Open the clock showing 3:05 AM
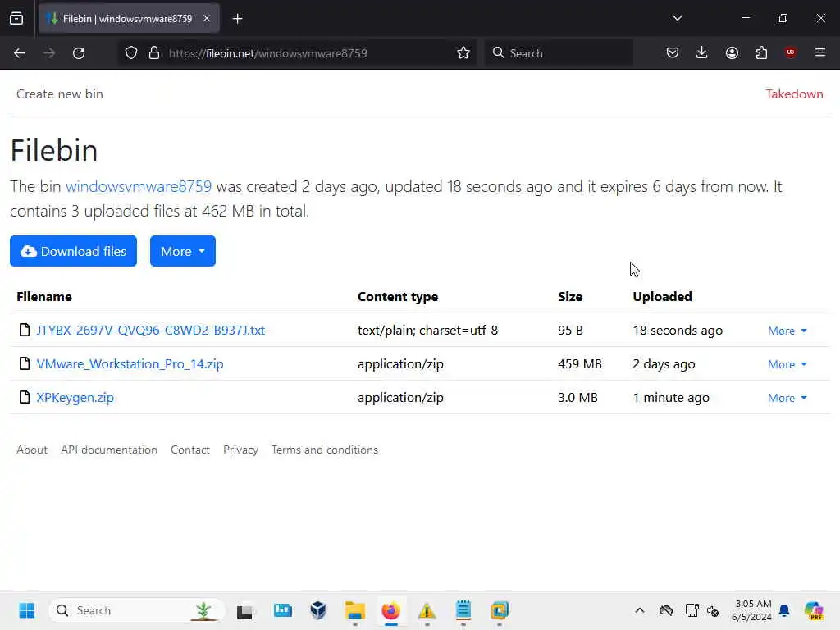 pyautogui.click(x=751, y=610)
